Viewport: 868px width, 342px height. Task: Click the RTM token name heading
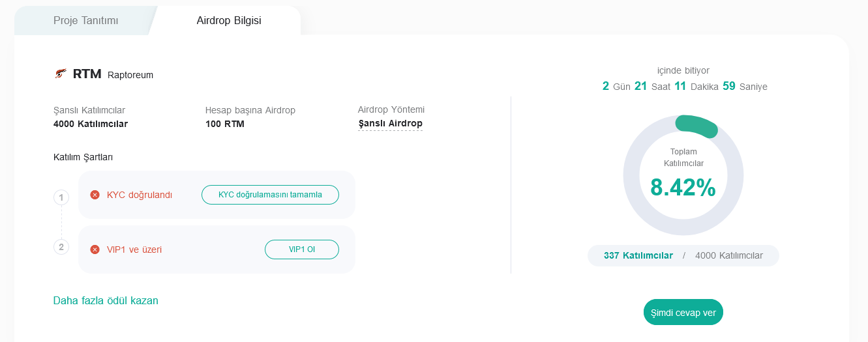(x=87, y=74)
